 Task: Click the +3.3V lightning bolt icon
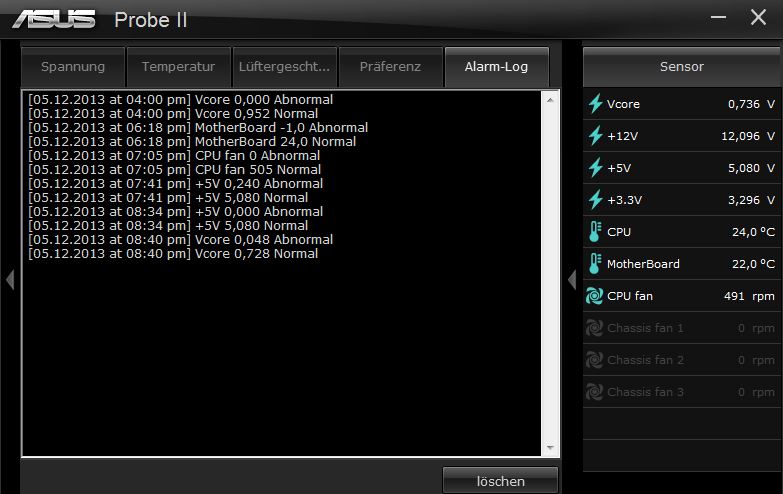coord(595,200)
